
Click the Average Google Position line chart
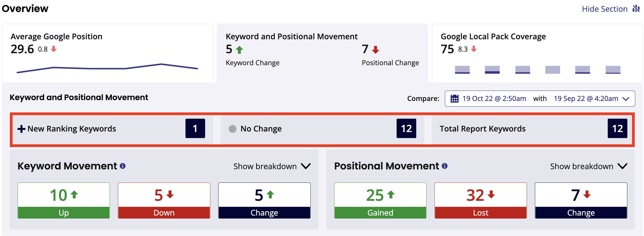point(107,68)
